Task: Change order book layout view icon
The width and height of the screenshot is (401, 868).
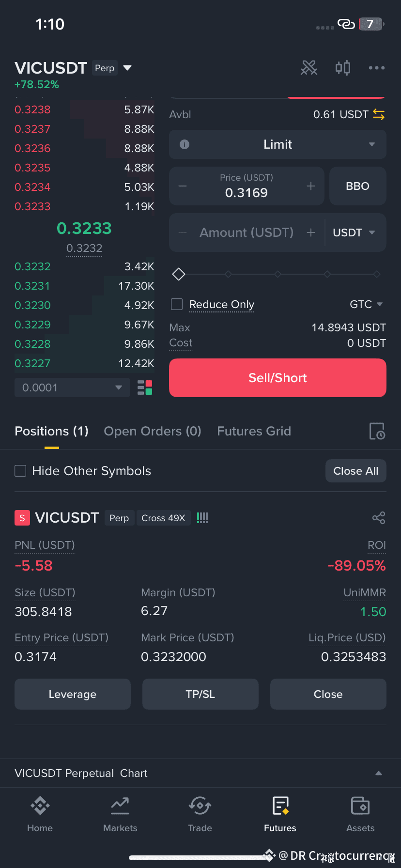Action: click(145, 387)
